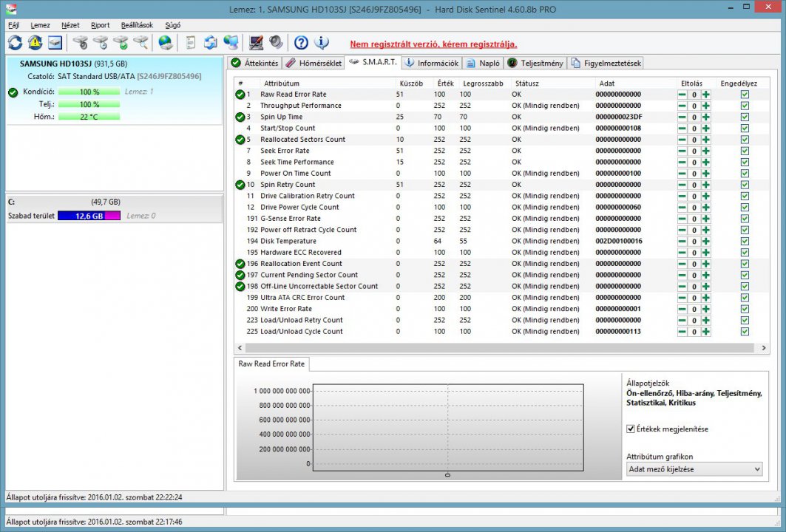Click the red registration link text

pos(433,44)
